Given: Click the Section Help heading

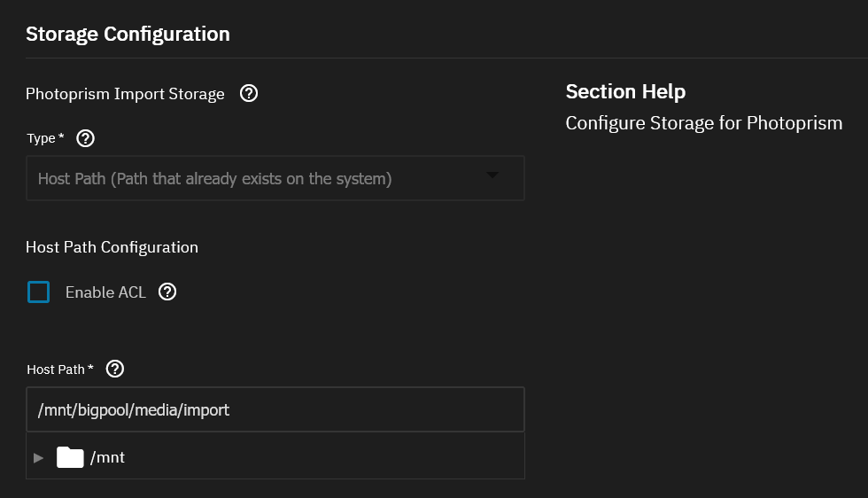Looking at the screenshot, I should 625,91.
